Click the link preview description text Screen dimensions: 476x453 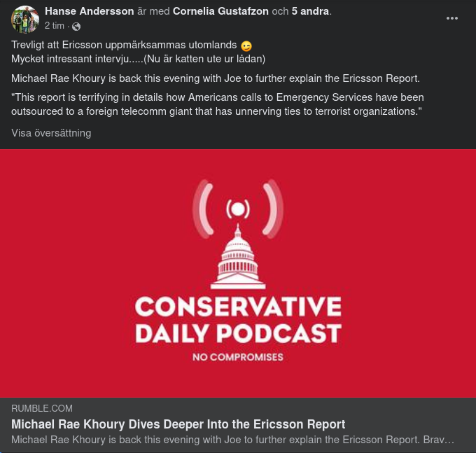232,440
